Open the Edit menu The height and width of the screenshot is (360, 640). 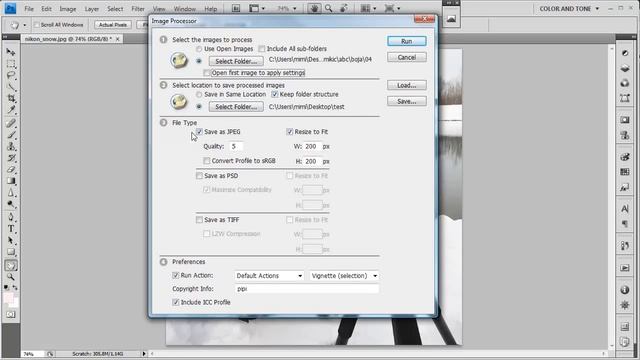click(x=46, y=9)
